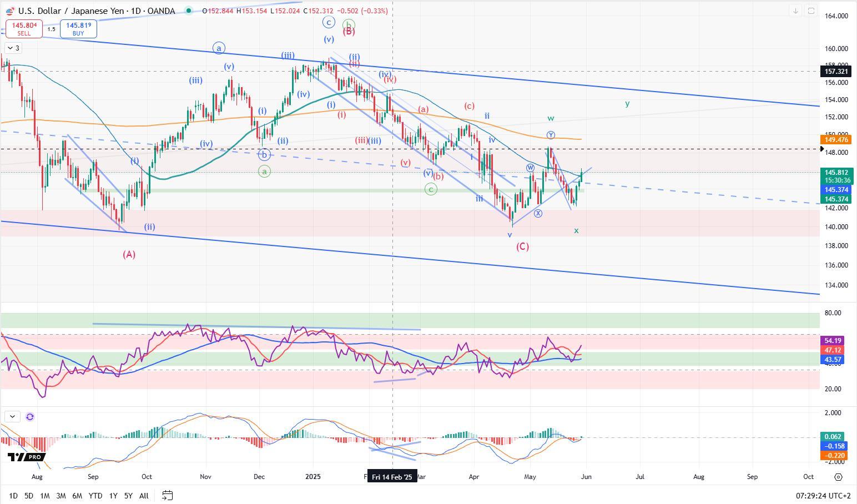Click the black price-line arrow at 148.000
Viewport: 857px width, 504px height.
(x=823, y=149)
